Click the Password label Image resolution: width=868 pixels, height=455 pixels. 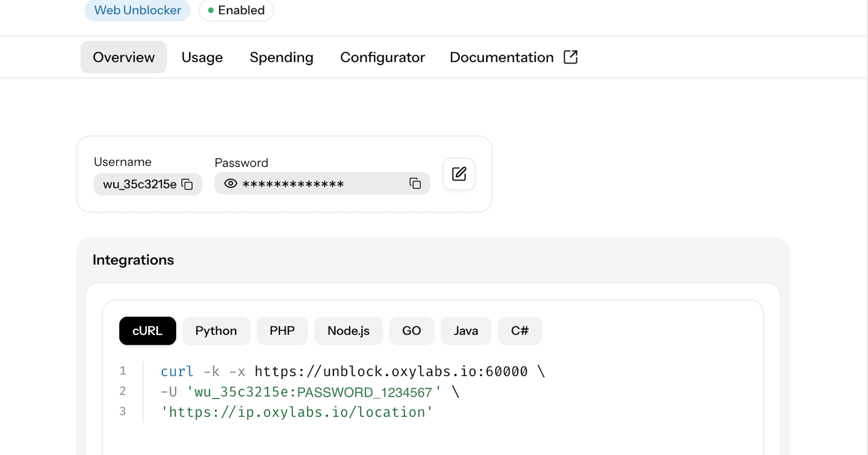tap(241, 163)
